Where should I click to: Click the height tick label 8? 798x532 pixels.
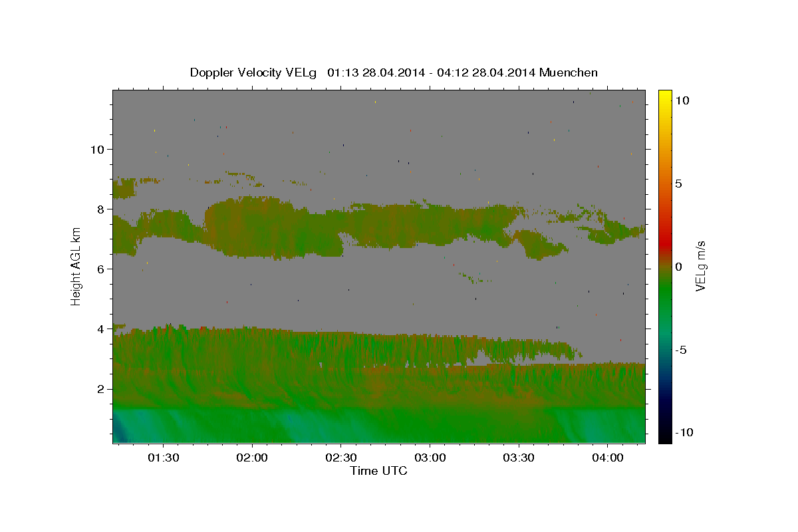click(100, 209)
